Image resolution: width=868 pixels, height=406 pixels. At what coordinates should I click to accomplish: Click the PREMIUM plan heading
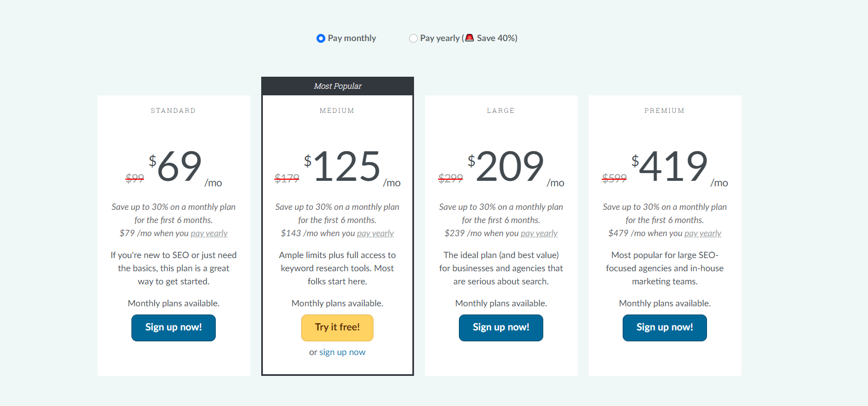tap(665, 111)
